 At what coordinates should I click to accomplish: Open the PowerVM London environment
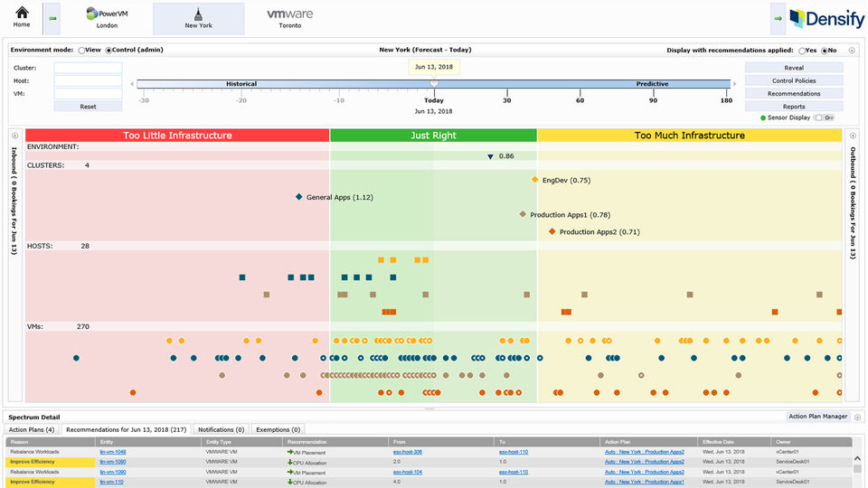click(x=107, y=18)
